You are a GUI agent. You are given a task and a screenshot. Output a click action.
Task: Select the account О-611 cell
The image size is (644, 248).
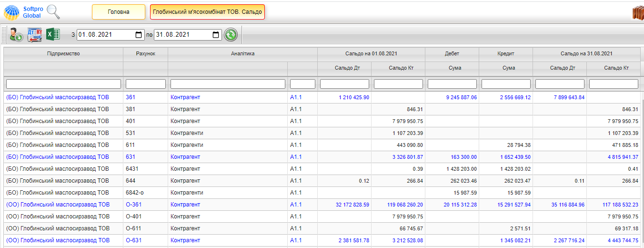[x=145, y=228]
